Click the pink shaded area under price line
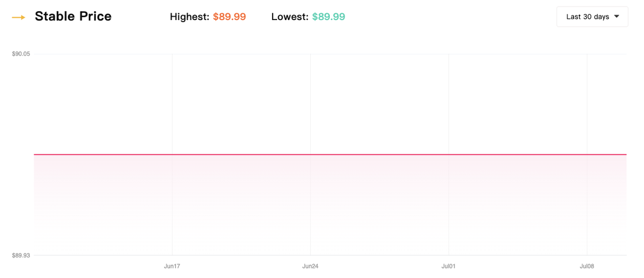The width and height of the screenshot is (644, 278). tap(330, 205)
